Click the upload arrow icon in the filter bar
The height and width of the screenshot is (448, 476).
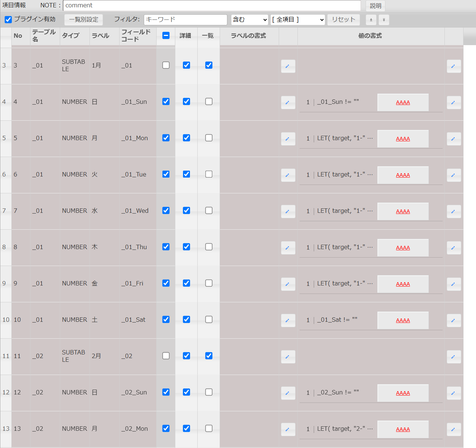point(384,20)
